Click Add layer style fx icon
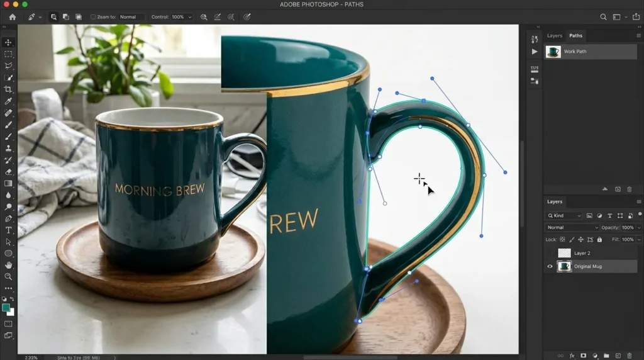 tap(572, 356)
